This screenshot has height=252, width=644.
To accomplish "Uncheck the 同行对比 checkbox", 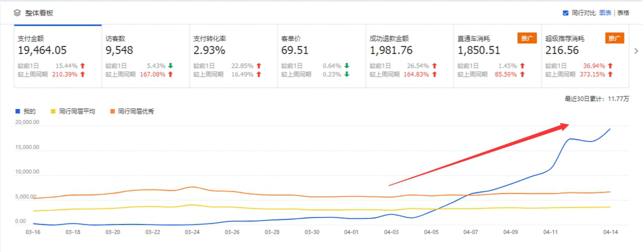I will pos(566,13).
